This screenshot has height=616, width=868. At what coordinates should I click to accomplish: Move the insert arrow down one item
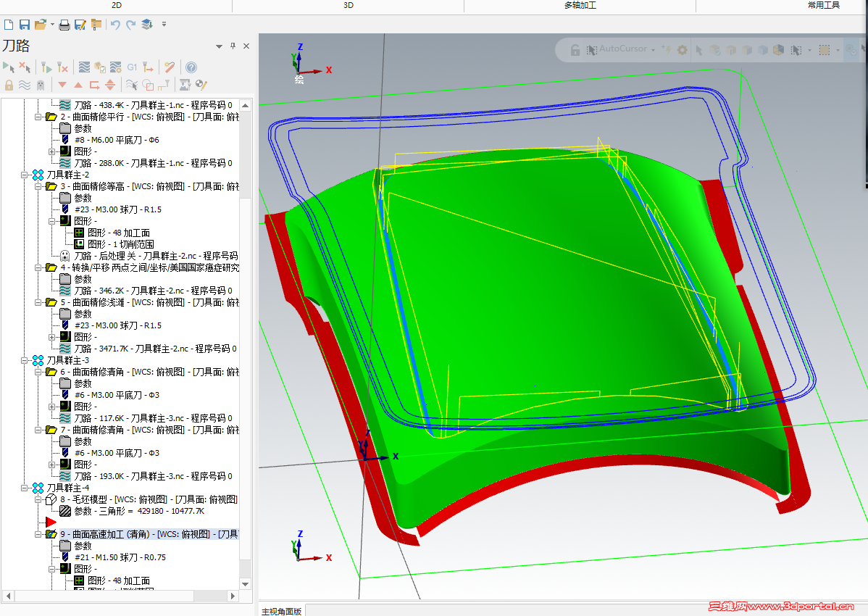62,85
